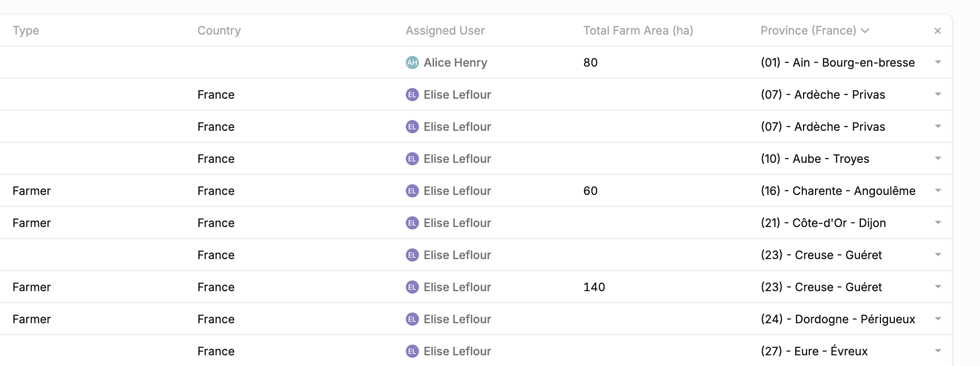
Task: Click the EL avatar in the Aube row
Action: click(412, 159)
